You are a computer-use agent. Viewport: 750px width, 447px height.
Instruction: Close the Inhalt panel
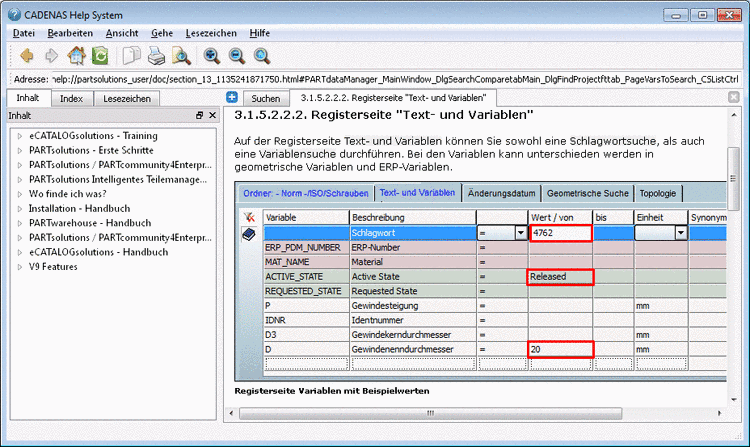(x=212, y=115)
